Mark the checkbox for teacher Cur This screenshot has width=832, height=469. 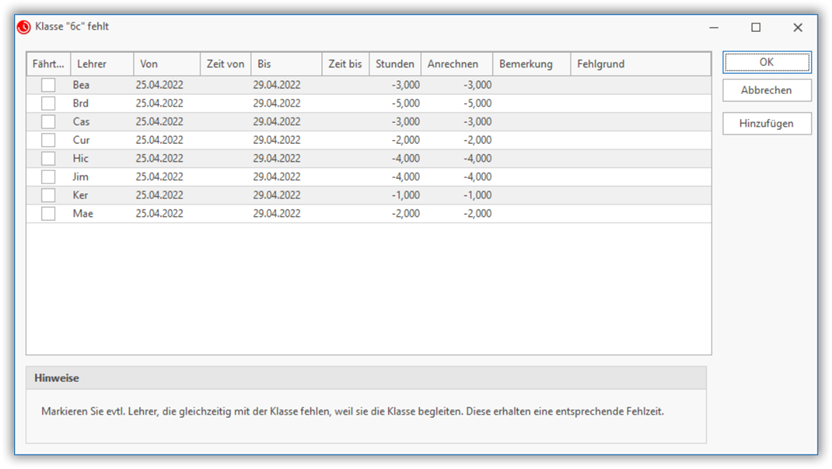(x=48, y=140)
